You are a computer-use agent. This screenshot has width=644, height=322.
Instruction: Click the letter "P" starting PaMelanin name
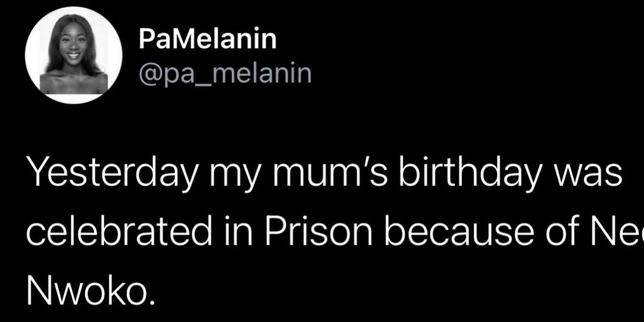click(x=146, y=40)
